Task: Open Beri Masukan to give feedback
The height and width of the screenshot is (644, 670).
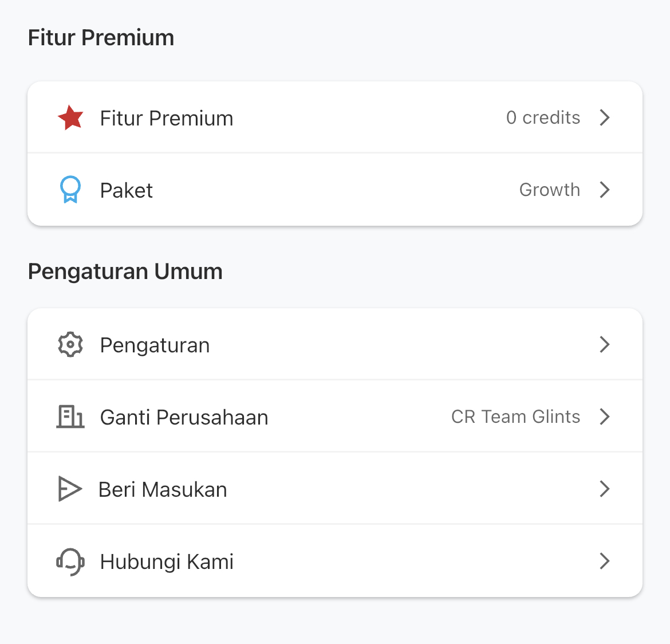Action: (x=163, y=489)
